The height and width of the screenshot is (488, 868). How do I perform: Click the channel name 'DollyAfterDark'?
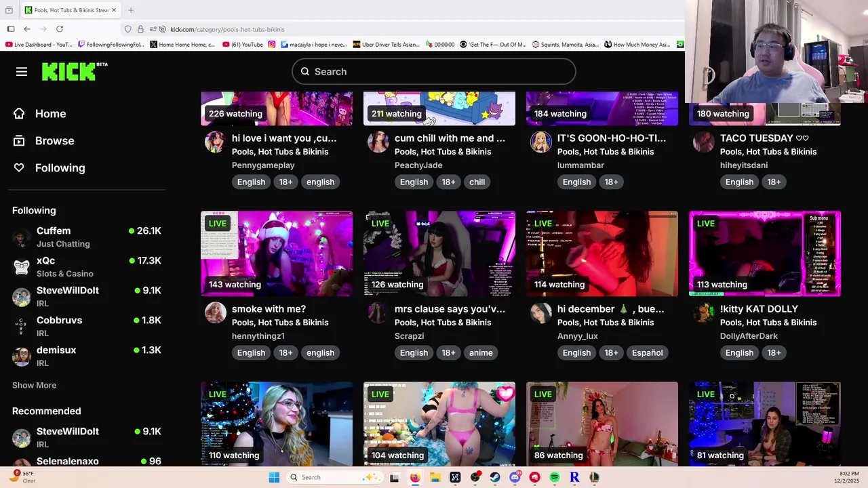coord(749,335)
